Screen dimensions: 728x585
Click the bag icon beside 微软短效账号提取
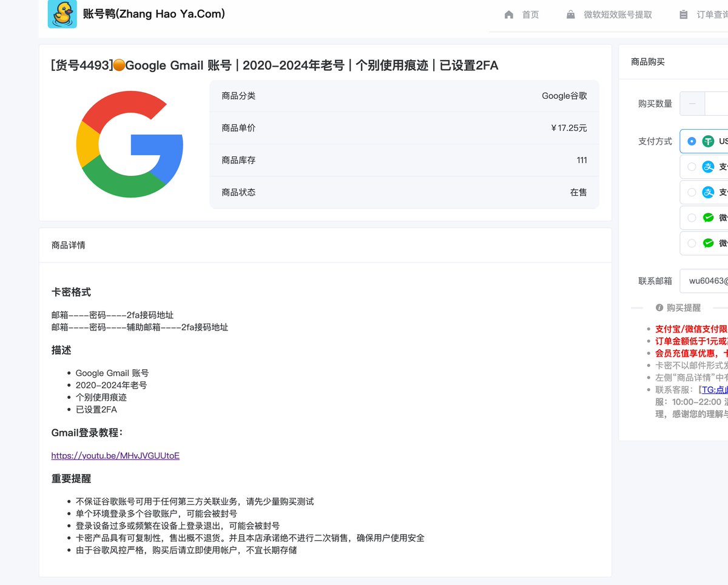[x=571, y=15]
